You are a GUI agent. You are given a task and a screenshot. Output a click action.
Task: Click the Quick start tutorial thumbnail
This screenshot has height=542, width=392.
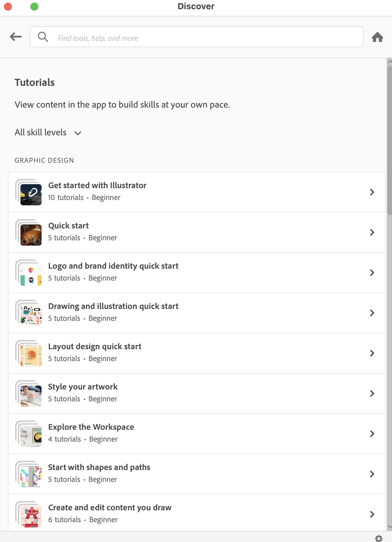30,234
